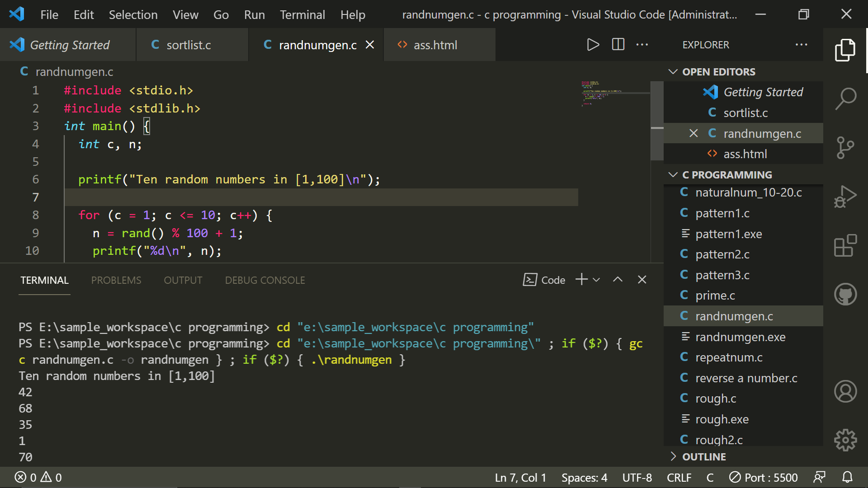868x488 pixels.
Task: Open prime.c in the file explorer
Action: [715, 296]
